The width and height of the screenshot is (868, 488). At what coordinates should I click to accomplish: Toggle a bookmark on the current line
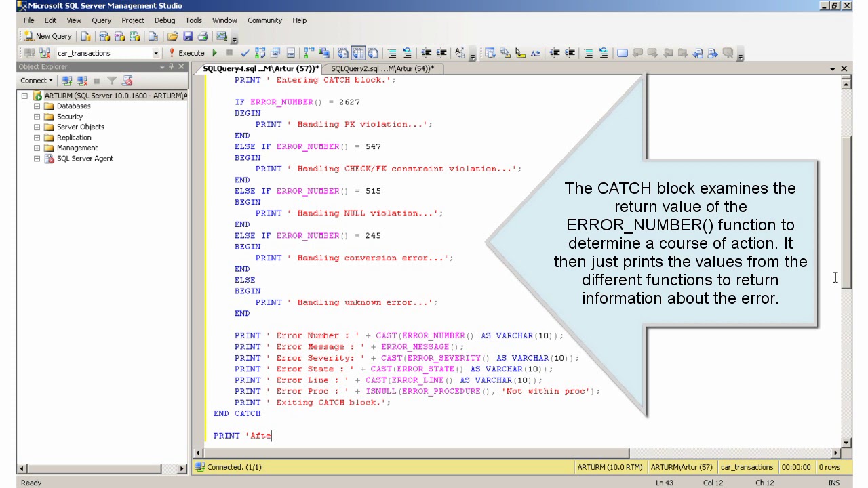click(x=623, y=53)
